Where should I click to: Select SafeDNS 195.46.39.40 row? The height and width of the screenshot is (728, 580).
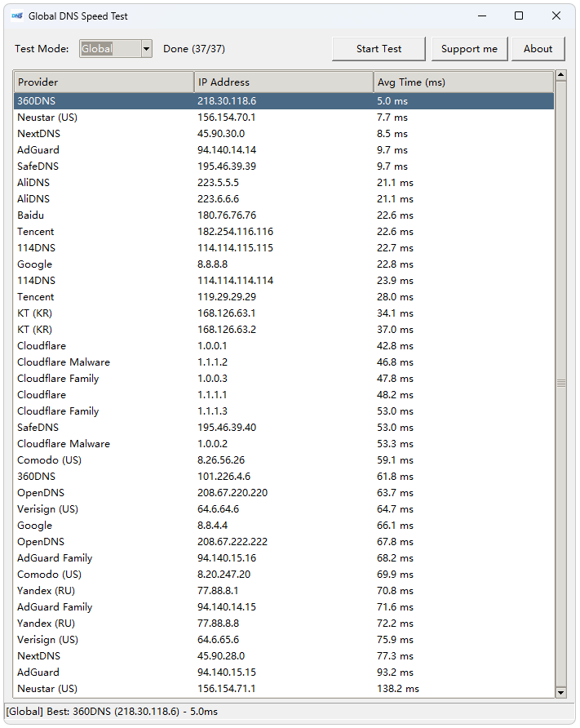(x=284, y=427)
